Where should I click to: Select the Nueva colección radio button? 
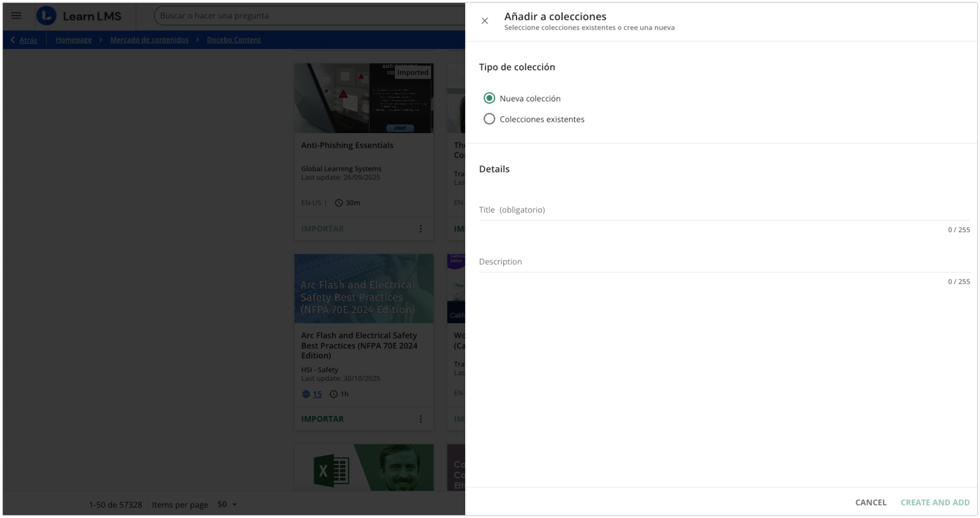[489, 98]
